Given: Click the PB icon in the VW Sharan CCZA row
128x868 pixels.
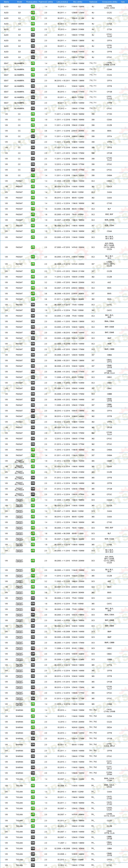Looking at the screenshot, I should [33, 721].
